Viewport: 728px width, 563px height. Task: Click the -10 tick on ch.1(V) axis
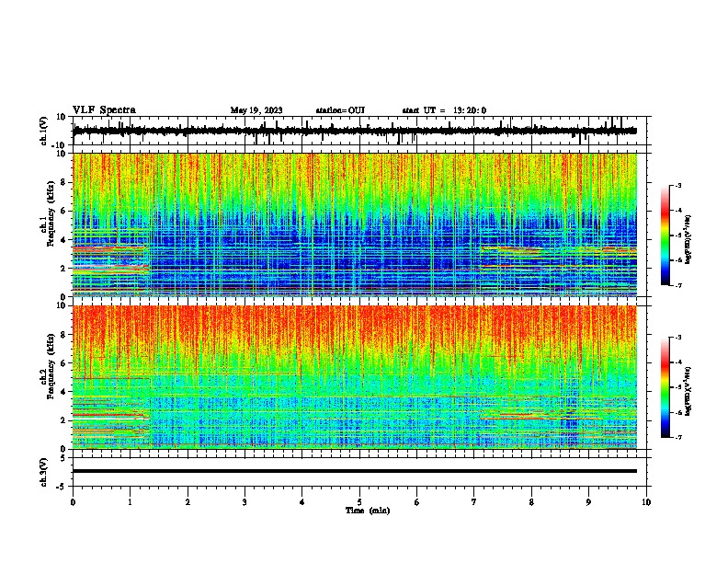coord(60,145)
